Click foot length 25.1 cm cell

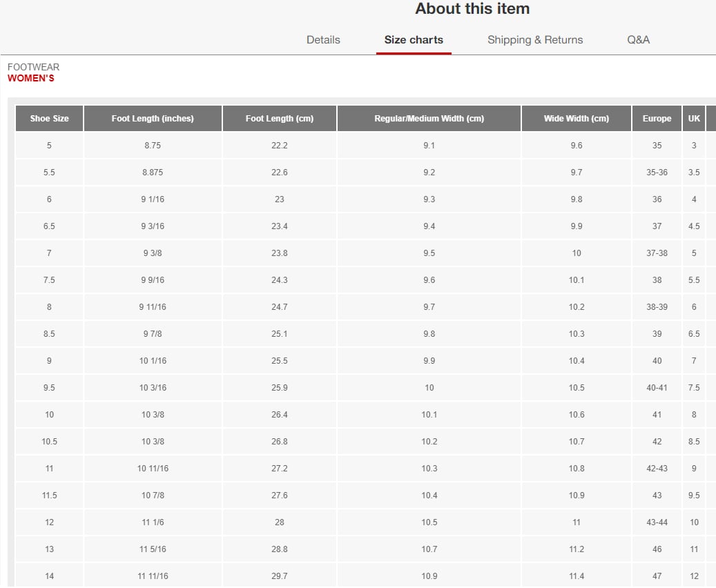[x=280, y=334]
